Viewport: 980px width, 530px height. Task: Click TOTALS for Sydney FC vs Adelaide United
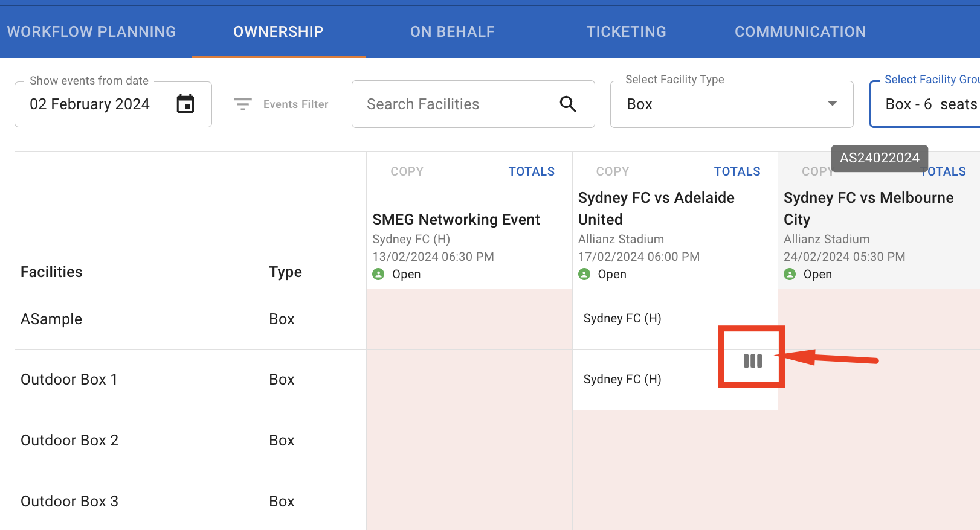(x=737, y=171)
